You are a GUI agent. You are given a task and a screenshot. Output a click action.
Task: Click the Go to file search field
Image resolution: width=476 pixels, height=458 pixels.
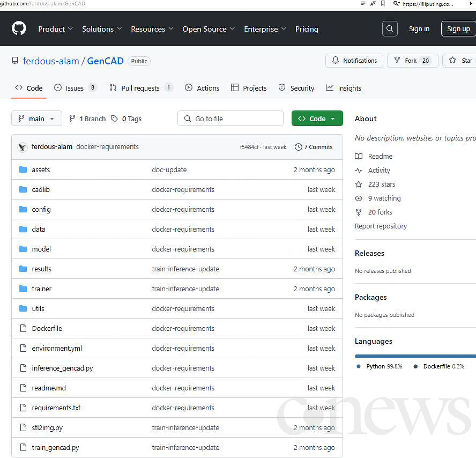click(230, 119)
